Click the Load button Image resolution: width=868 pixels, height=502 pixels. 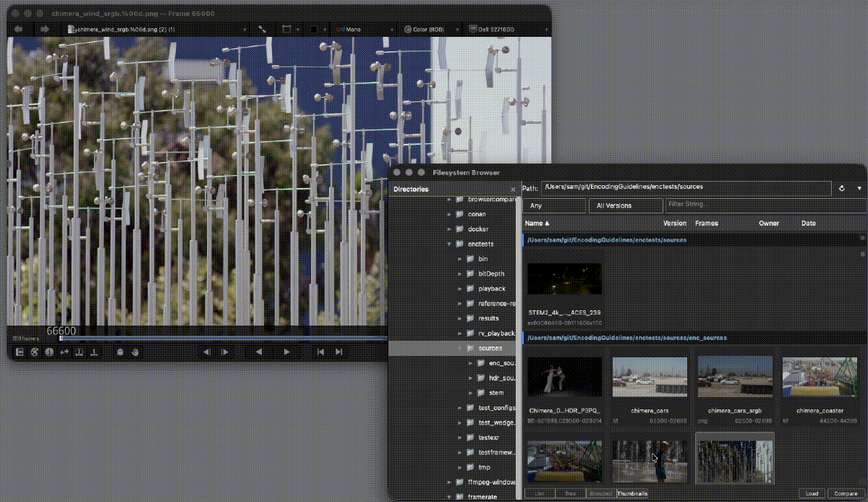point(812,493)
